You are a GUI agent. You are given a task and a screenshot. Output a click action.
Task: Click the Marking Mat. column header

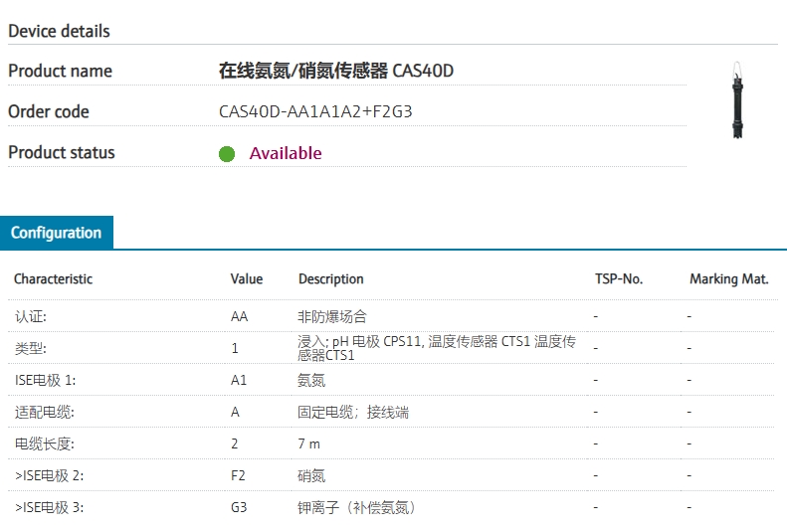(729, 279)
